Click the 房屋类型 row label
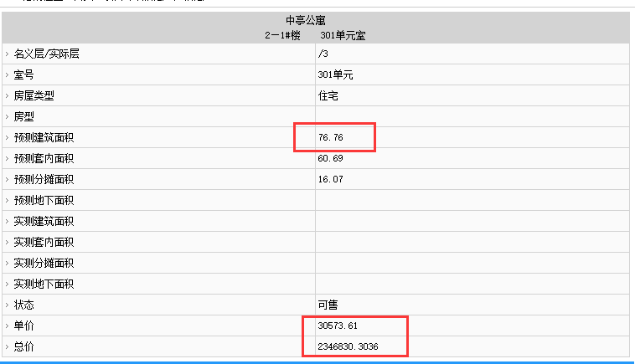This screenshot has width=635, height=364. point(34,96)
